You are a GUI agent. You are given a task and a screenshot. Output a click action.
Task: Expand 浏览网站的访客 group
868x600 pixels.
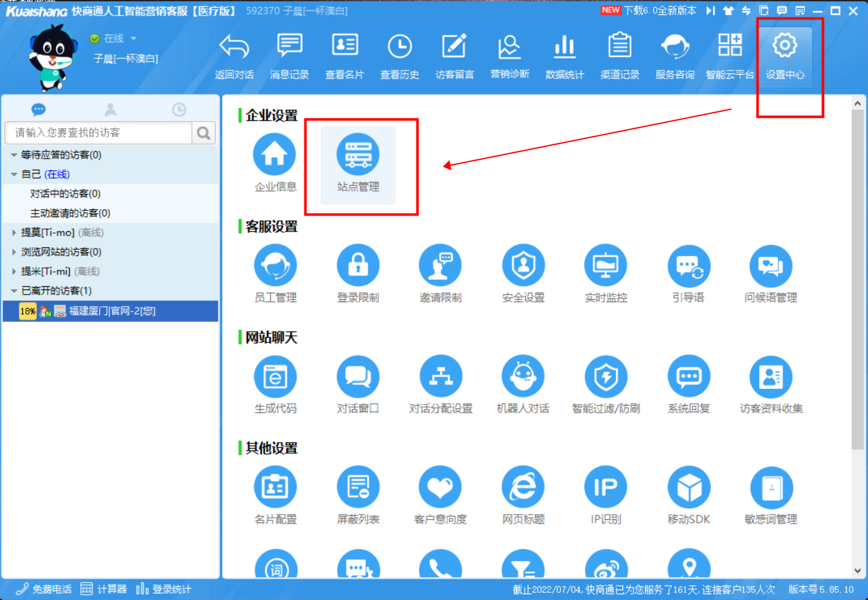coord(14,252)
